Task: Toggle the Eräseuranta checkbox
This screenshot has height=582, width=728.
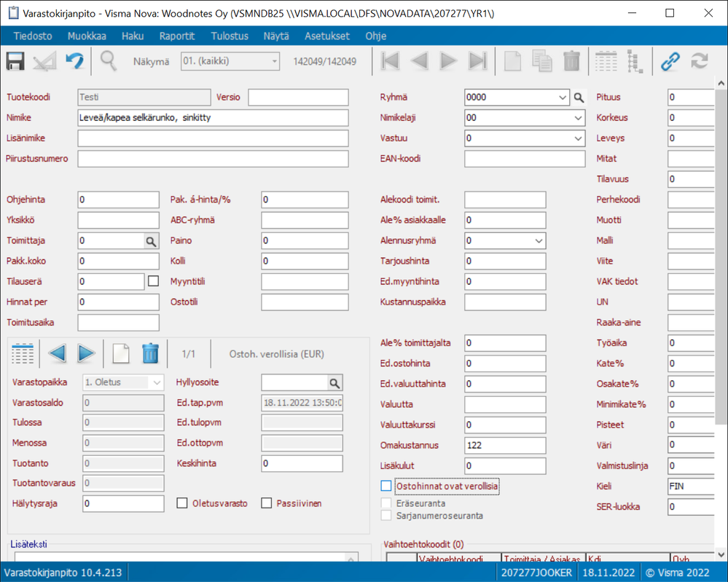Action: pos(386,503)
